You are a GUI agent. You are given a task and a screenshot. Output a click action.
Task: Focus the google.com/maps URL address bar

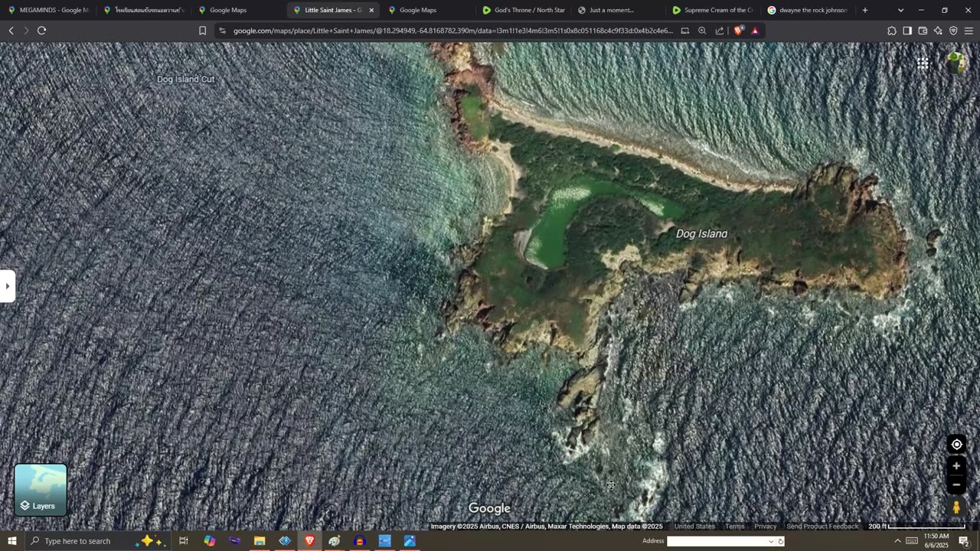pos(452,31)
